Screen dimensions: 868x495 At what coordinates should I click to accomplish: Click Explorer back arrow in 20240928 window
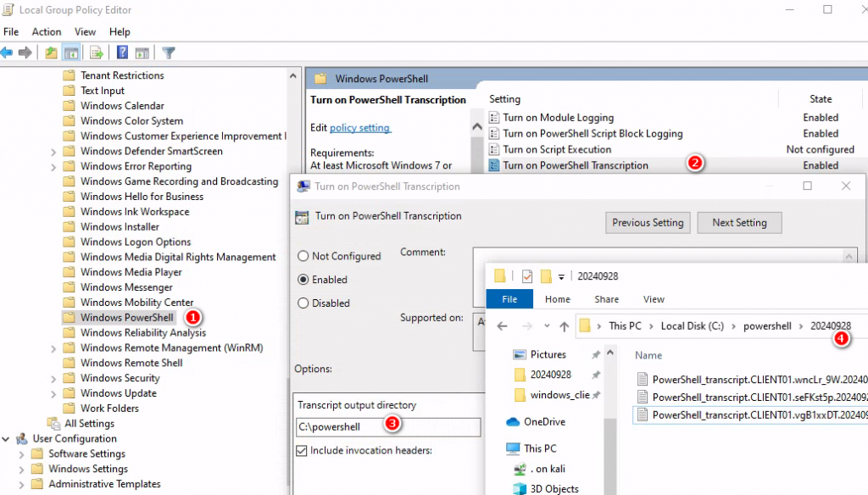(x=502, y=326)
